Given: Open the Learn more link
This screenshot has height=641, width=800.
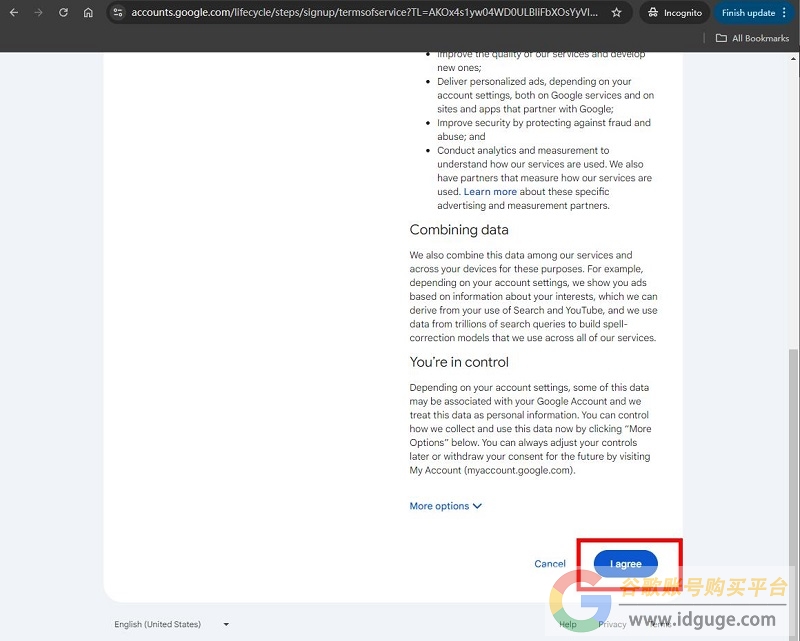Looking at the screenshot, I should [x=490, y=191].
